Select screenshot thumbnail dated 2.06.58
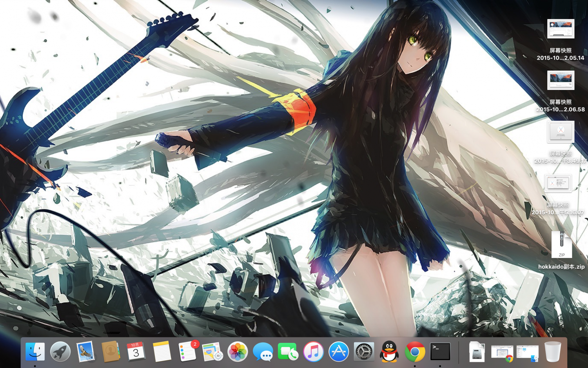Image resolution: width=588 pixels, height=368 pixels. coord(561,80)
